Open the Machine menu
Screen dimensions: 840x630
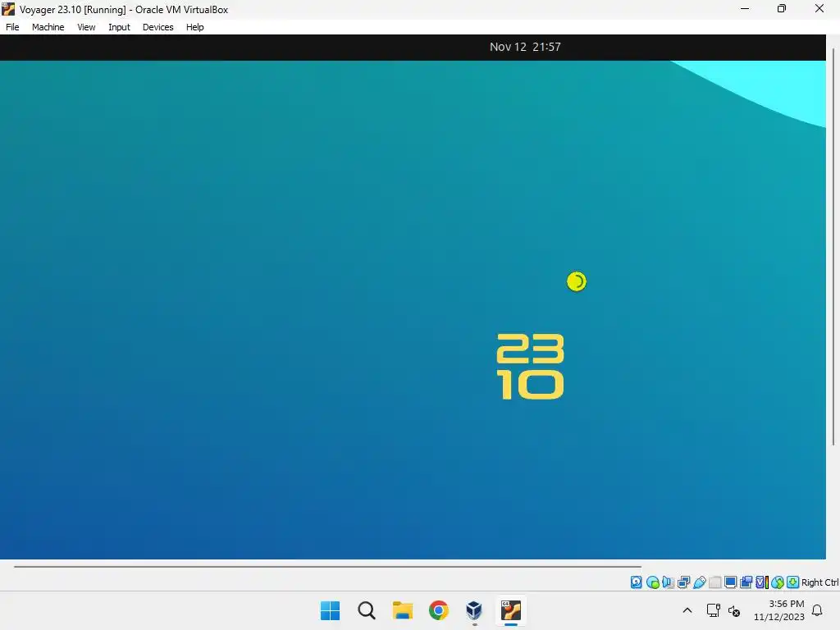(48, 27)
